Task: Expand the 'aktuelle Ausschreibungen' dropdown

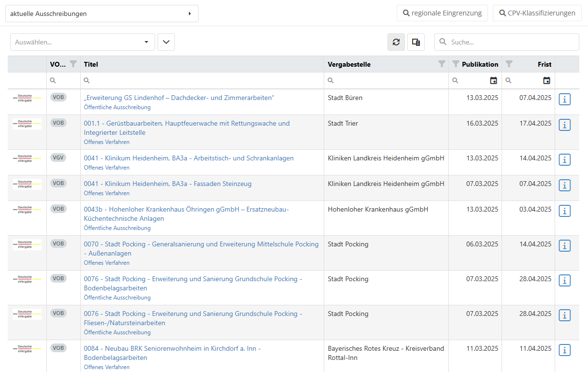Action: tap(101, 14)
